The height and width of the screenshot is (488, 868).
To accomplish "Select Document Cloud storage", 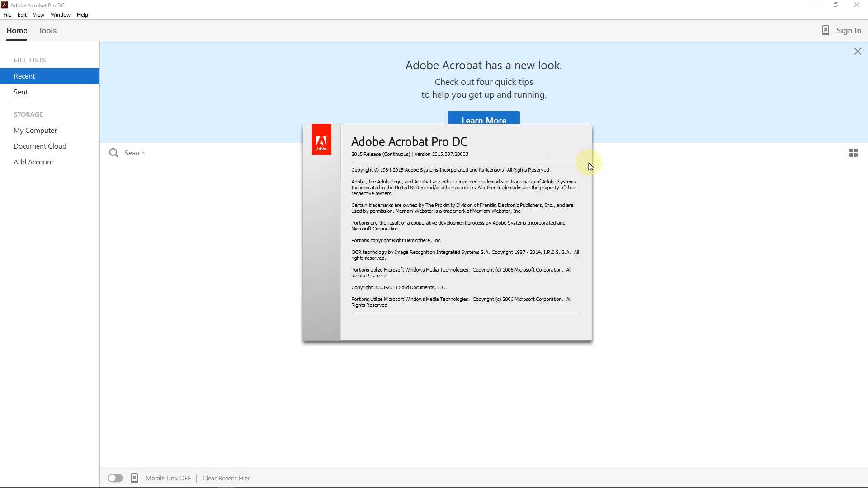I will (40, 146).
